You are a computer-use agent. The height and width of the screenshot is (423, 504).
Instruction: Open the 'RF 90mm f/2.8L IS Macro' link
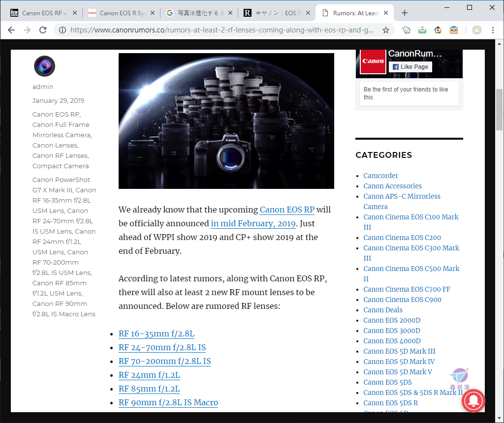(x=168, y=403)
